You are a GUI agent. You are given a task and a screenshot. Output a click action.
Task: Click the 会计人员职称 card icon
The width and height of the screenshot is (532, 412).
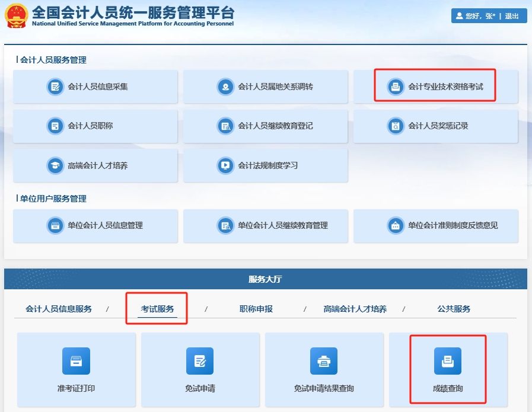95,126
